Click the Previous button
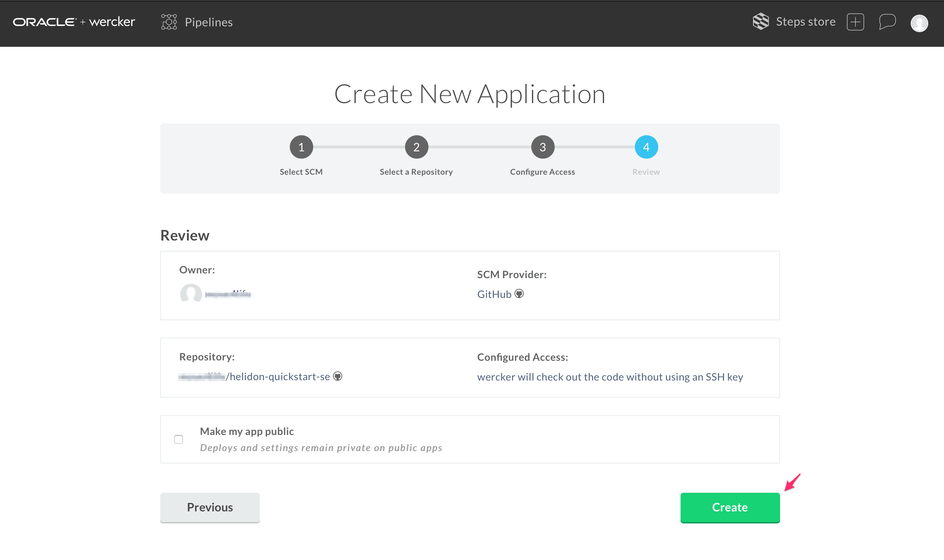This screenshot has height=560, width=944. click(210, 507)
